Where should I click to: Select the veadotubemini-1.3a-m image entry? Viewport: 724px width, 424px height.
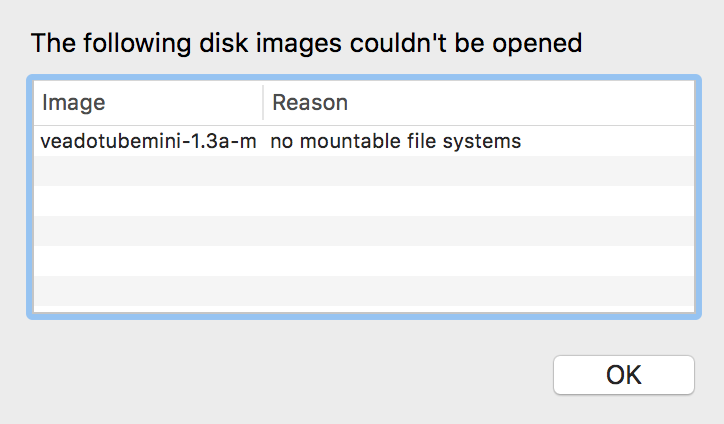[149, 141]
